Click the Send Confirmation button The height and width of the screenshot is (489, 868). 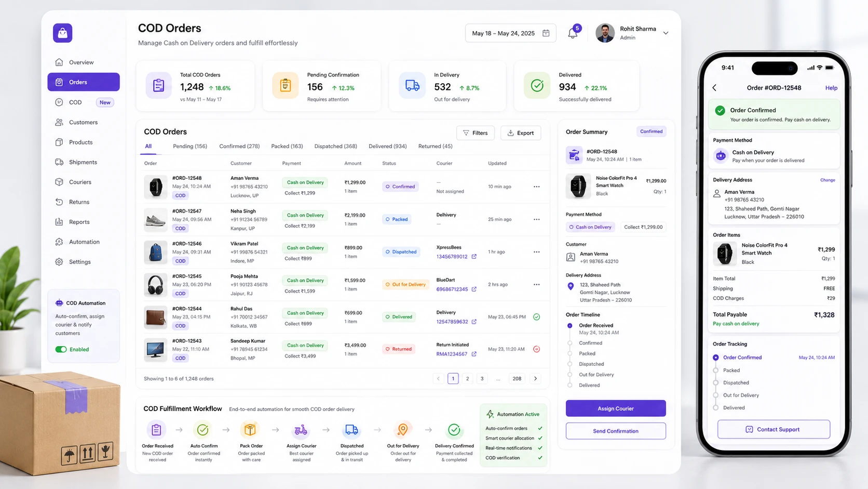616,431
